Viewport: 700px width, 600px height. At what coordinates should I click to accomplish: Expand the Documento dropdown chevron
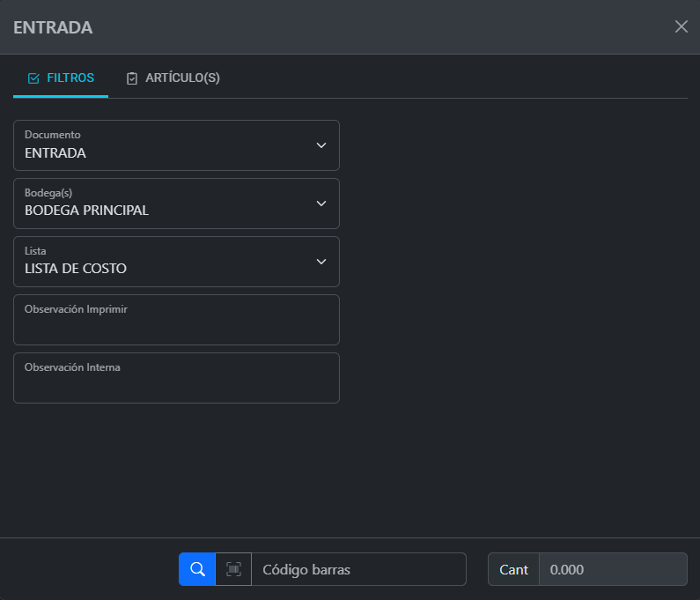(321, 145)
